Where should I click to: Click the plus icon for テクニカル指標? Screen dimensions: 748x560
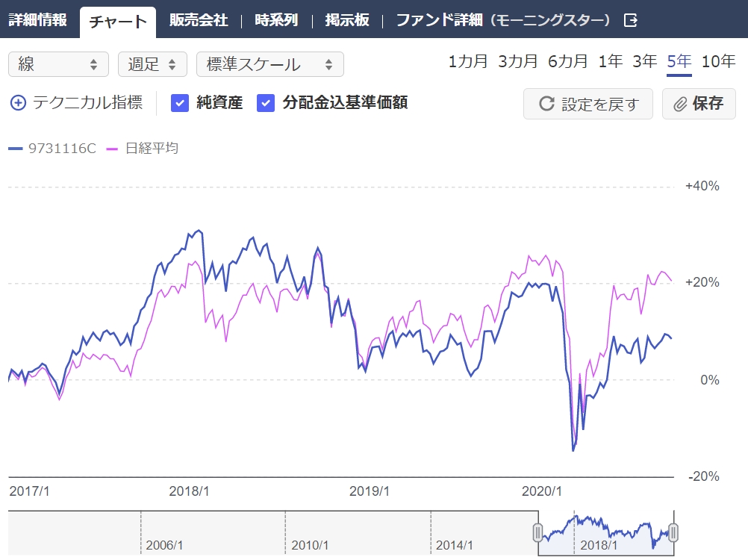18,103
